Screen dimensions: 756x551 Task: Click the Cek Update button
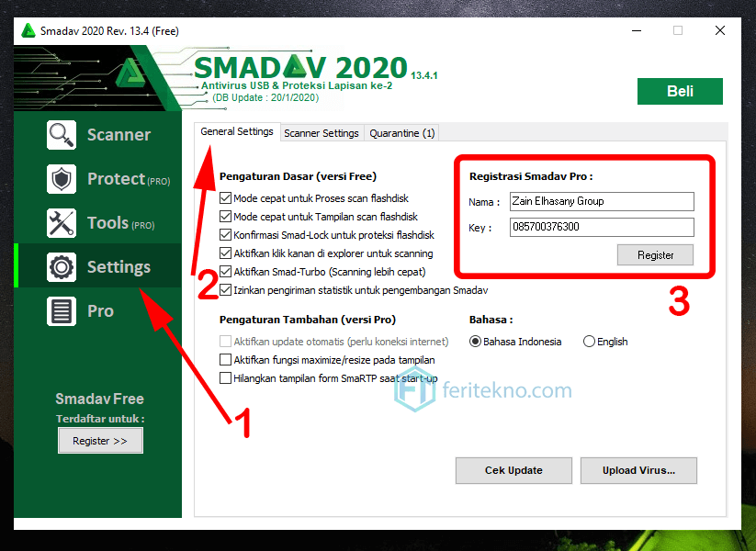514,470
